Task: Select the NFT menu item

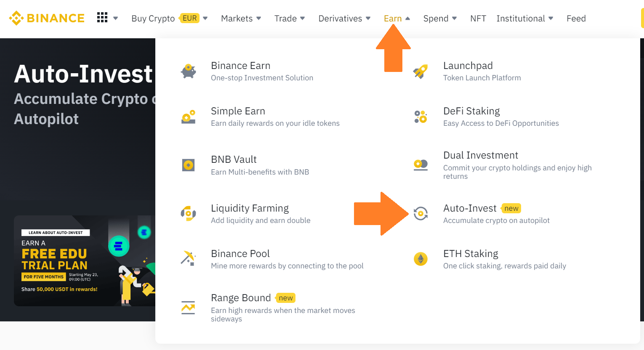Action: click(x=478, y=18)
